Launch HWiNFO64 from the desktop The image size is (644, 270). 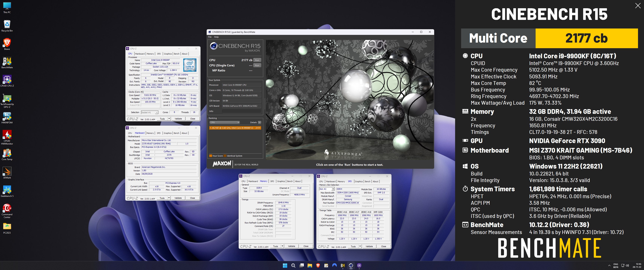tap(7, 118)
